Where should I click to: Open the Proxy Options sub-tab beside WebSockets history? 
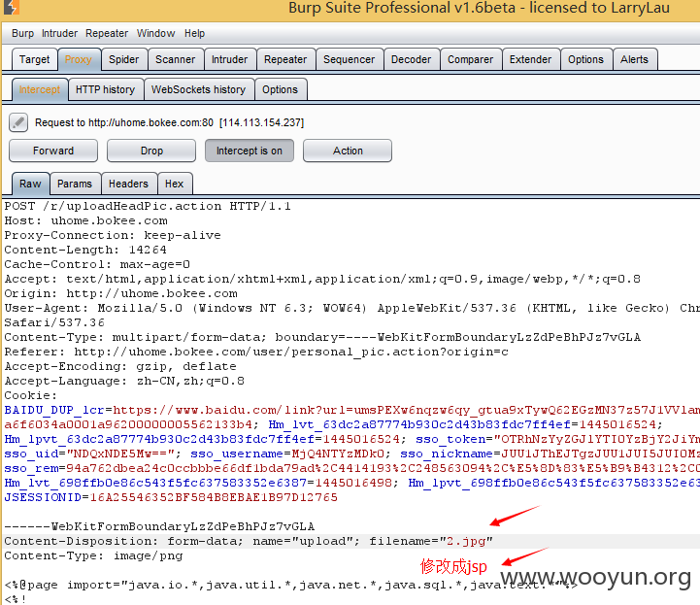[x=280, y=89]
